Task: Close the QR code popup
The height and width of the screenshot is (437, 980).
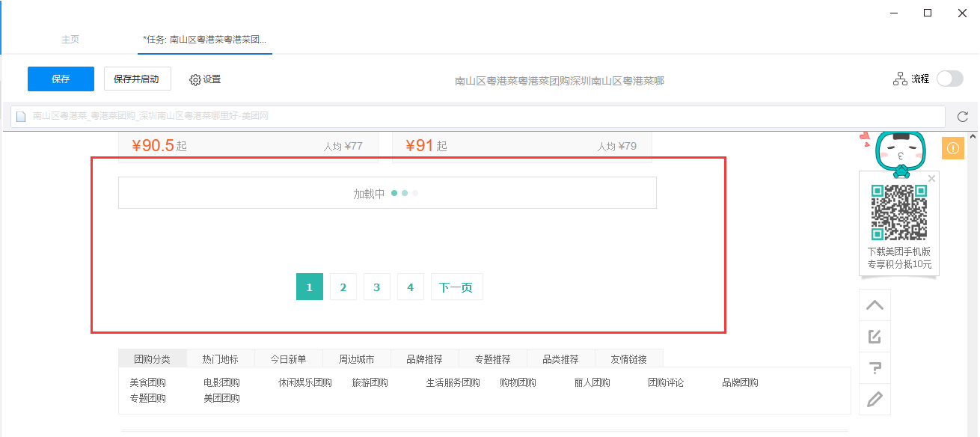Action: tap(931, 178)
